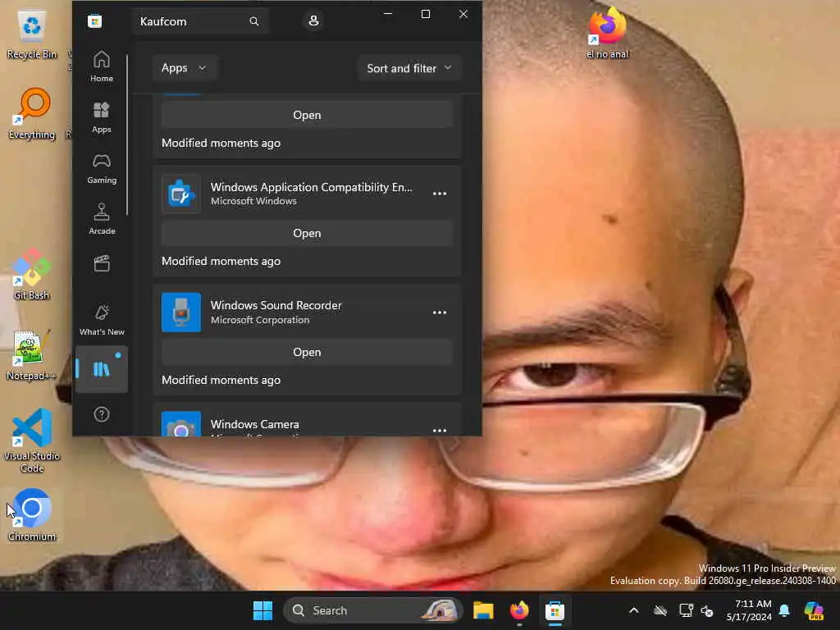The height and width of the screenshot is (630, 840).
Task: Select Chromium desktop shortcut
Action: coord(32,515)
